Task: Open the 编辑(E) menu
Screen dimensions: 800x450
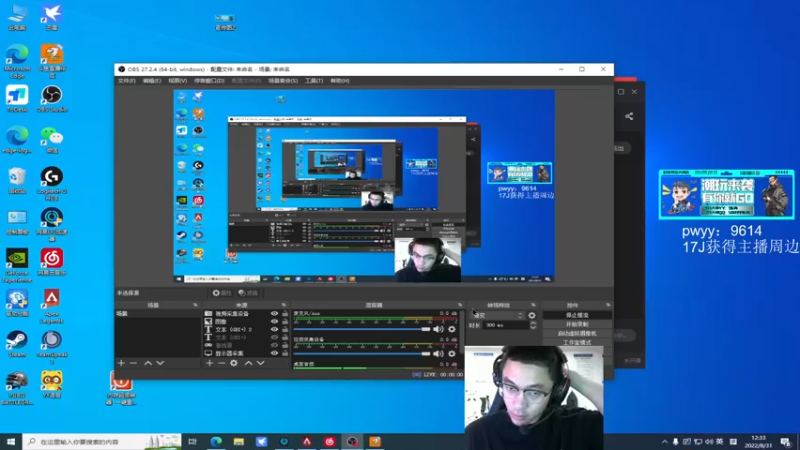Action: coord(152,81)
